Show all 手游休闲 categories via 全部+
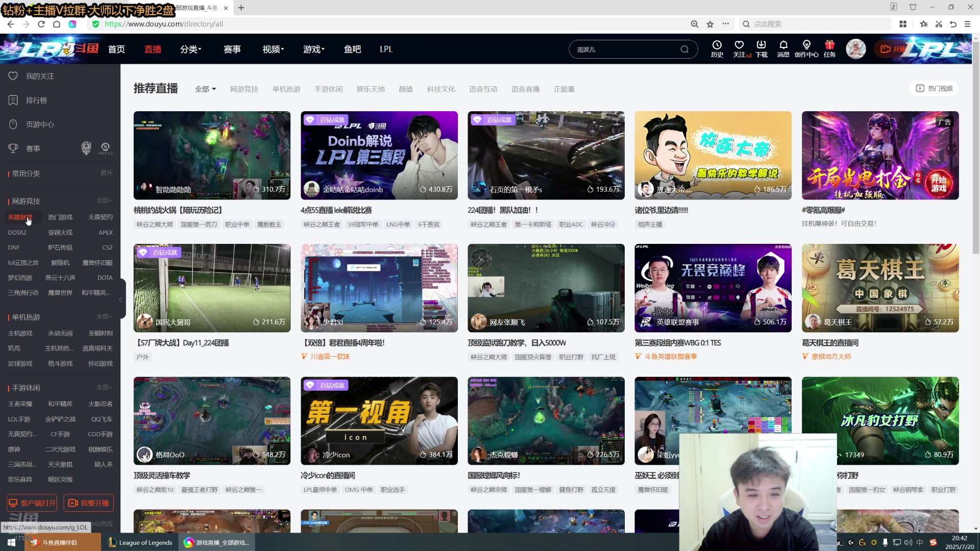Viewport: 980px width, 551px height. (x=105, y=387)
